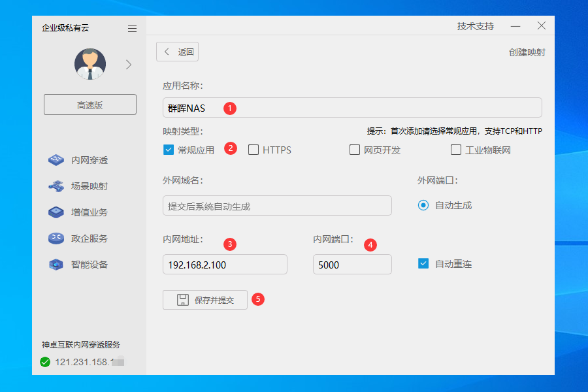Check the 网页开发 mapping option
Image resolution: width=588 pixels, height=392 pixels.
355,150
